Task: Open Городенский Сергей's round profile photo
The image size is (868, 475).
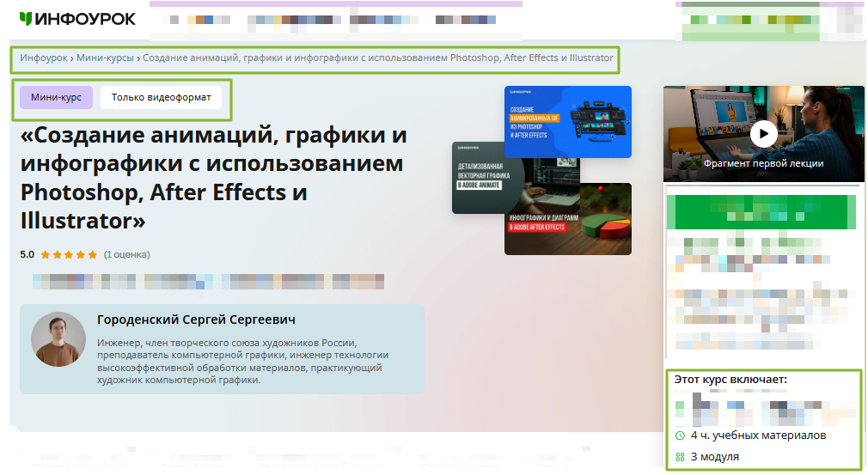Action: pos(58,339)
